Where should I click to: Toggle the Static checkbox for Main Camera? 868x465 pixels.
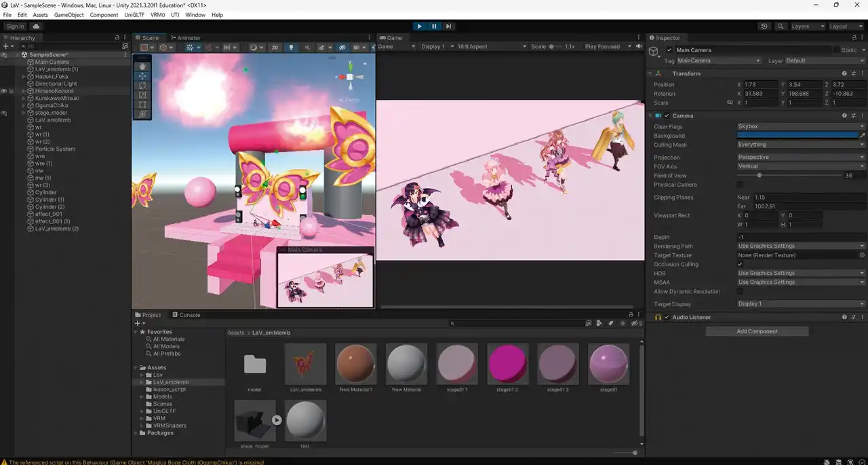836,50
